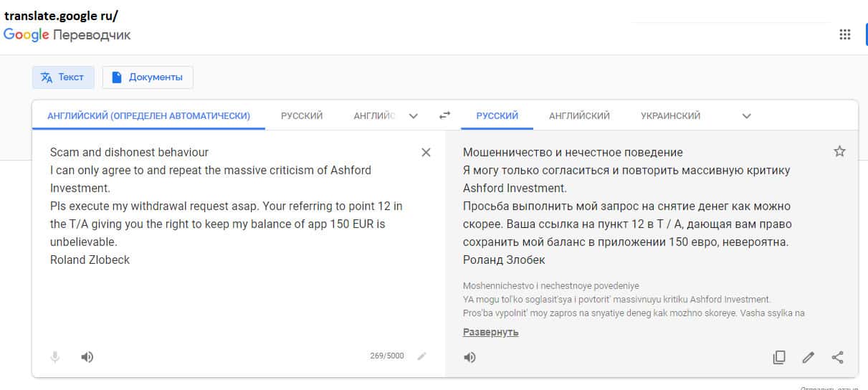The height and width of the screenshot is (390, 868).
Task: Switch to Документы translation mode
Action: 148,77
